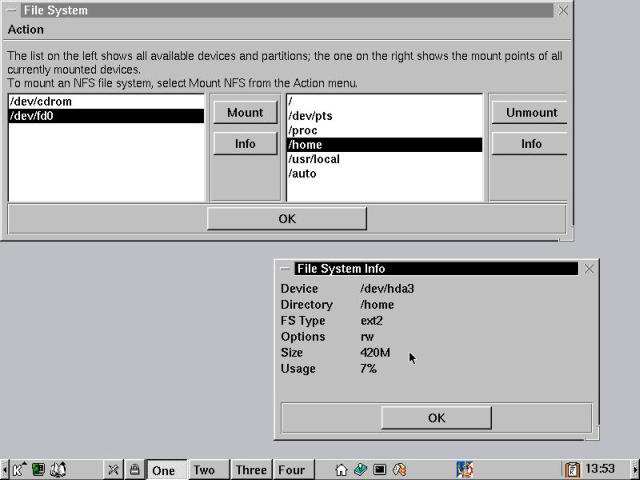
Task: Select /dev/cdrom in the devices list
Action: (x=40, y=102)
